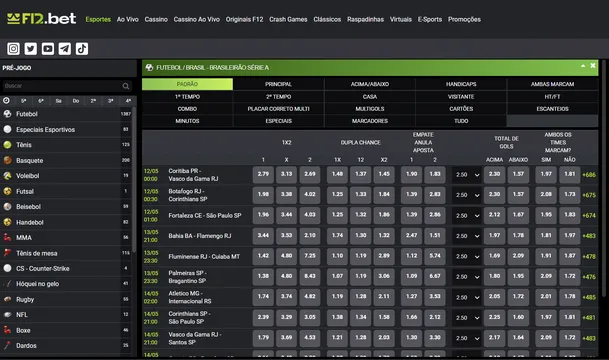Open the TikTok social icon

coord(82,49)
